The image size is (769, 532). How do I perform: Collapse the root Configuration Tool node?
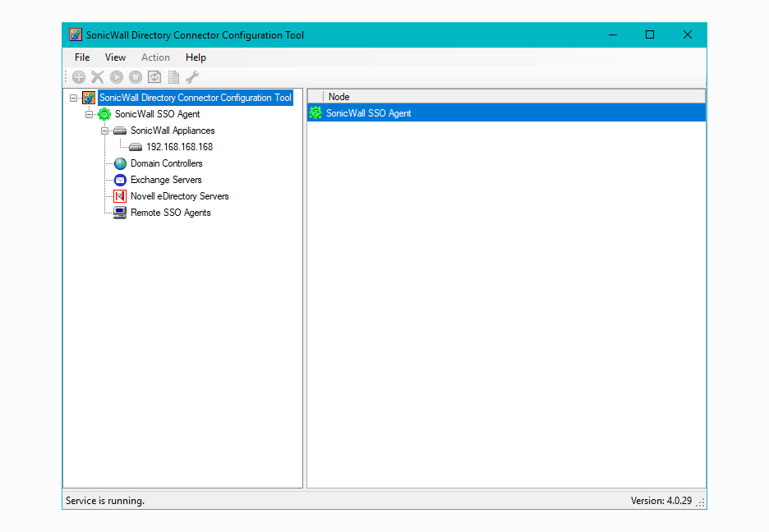click(74, 98)
